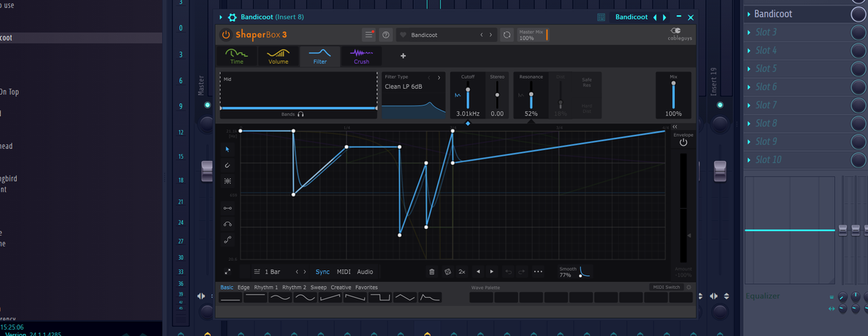Viewport: 868px width, 336px height.
Task: Switch to the Time shaper tab
Action: pyautogui.click(x=237, y=56)
